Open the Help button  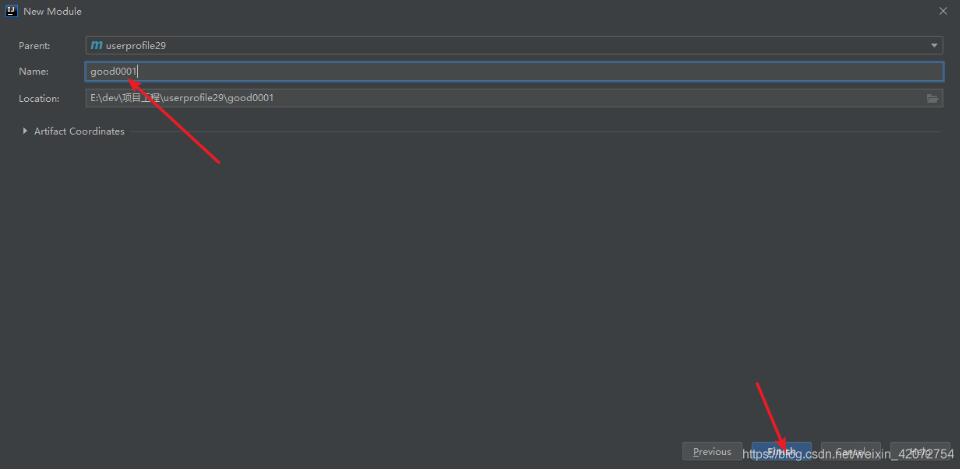click(920, 452)
